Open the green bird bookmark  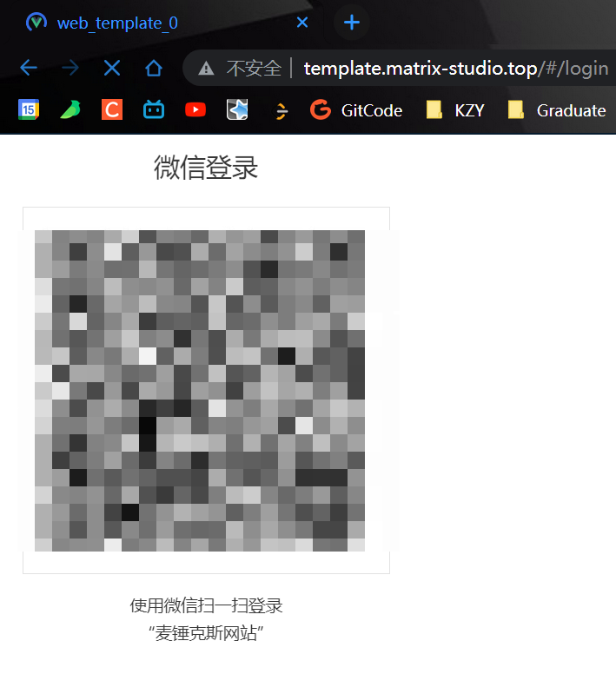(70, 110)
